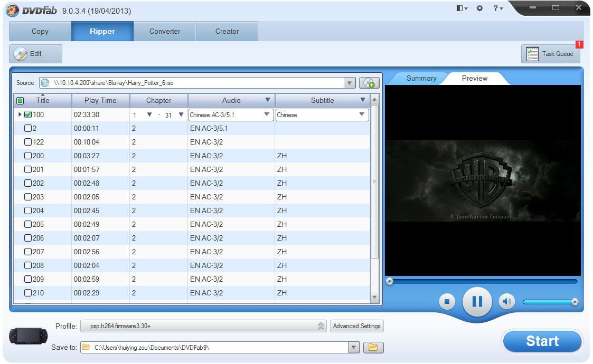Select the title 208 row number
This screenshot has height=364, width=593.
click(x=38, y=265)
